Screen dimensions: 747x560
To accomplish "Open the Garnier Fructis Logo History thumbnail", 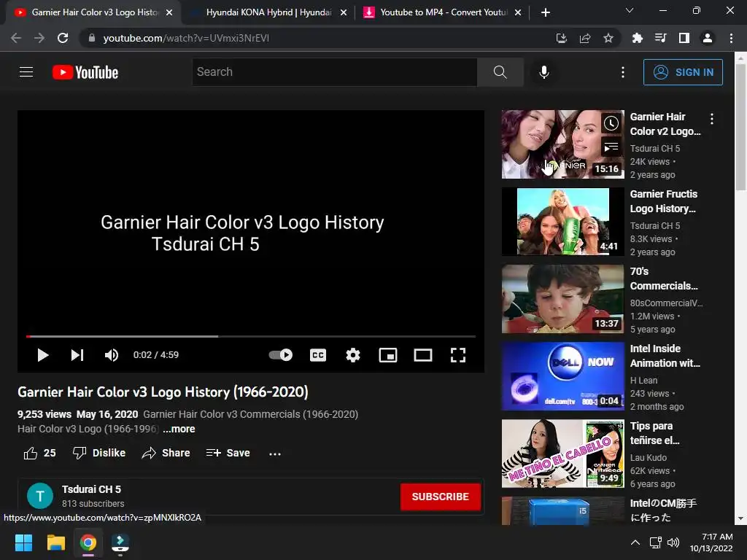I will coord(562,222).
